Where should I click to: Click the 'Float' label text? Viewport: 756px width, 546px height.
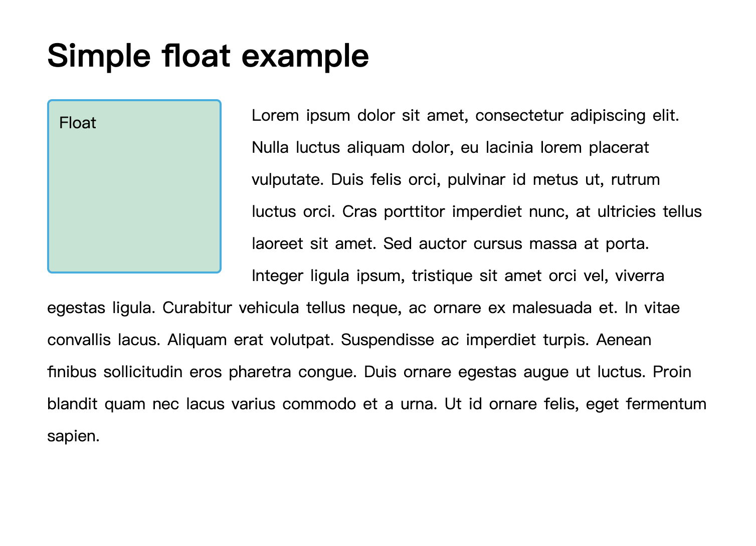78,123
